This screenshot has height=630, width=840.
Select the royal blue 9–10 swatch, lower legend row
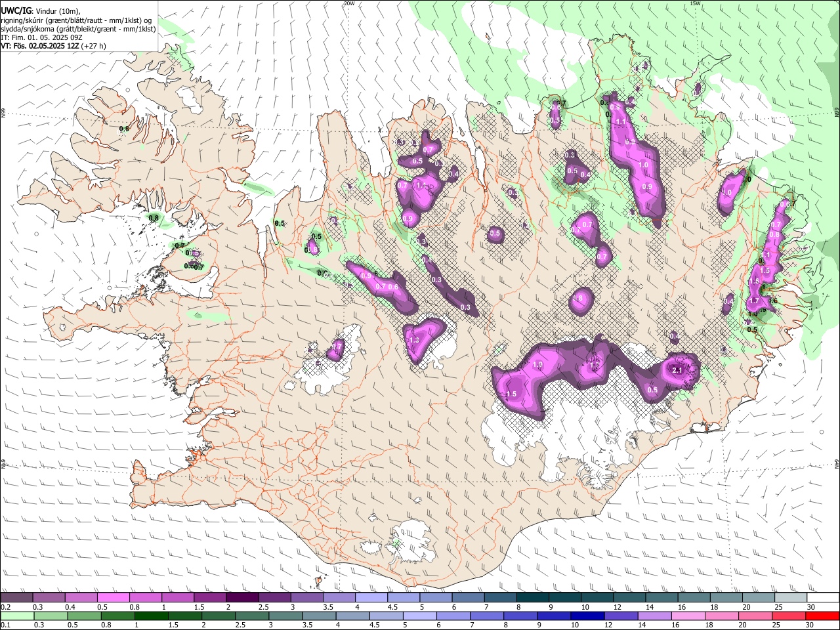554,616
